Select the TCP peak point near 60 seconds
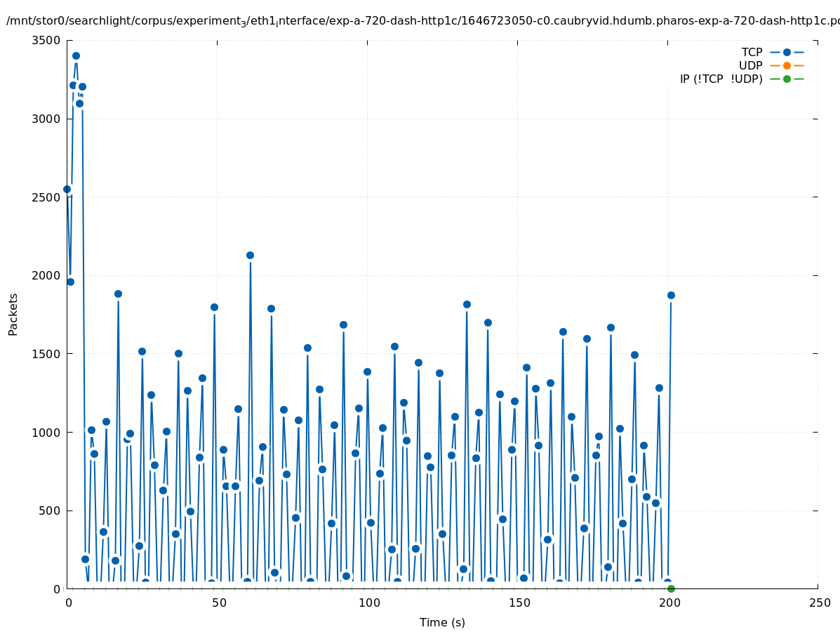Screen dimensions: 840x632 coord(250,255)
